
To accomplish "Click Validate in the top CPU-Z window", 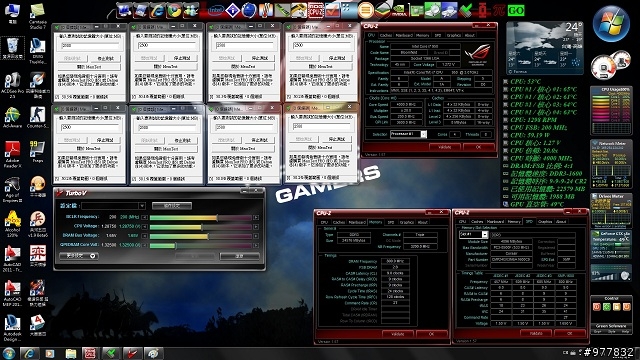I will pyautogui.click(x=444, y=147).
